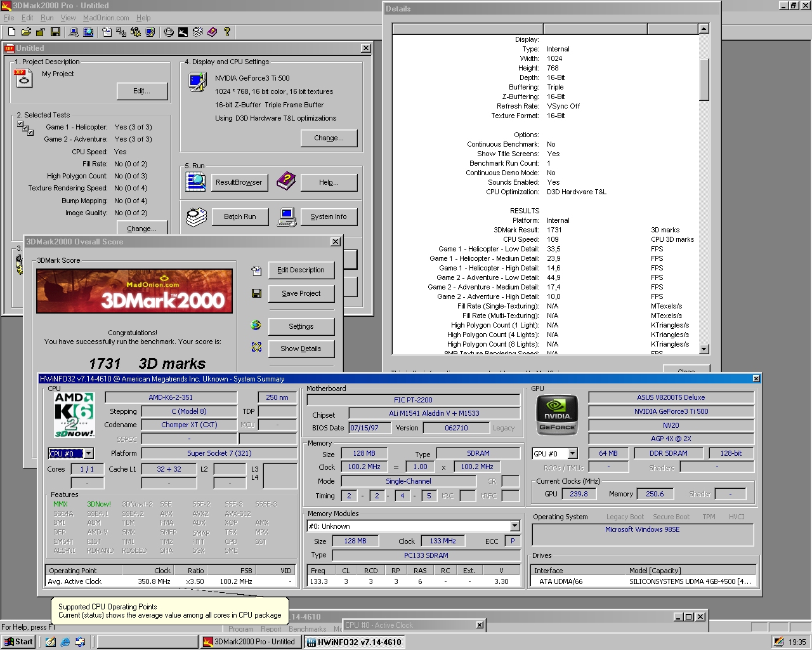This screenshot has width=812, height=650.
Task: Click the System Info button
Action: (329, 216)
